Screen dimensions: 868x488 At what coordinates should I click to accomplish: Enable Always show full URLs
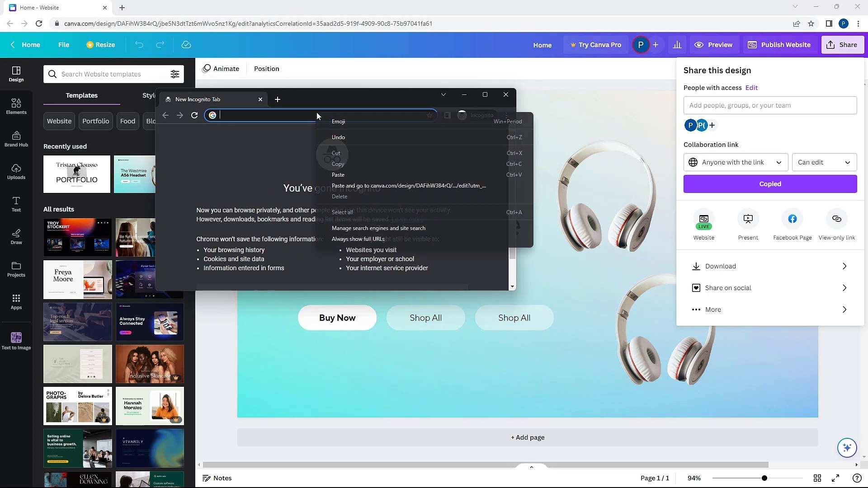(x=358, y=239)
